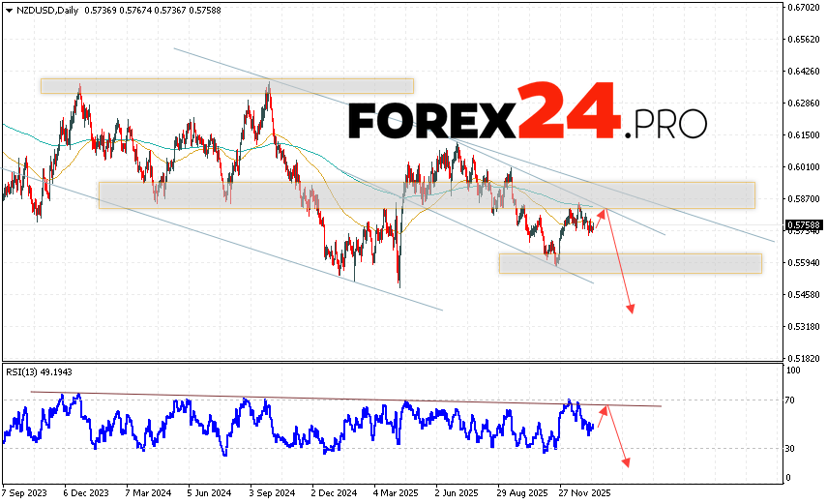827x504 pixels.
Task: Select the upper gray resistance zone near 0.64260
Action: click(226, 86)
